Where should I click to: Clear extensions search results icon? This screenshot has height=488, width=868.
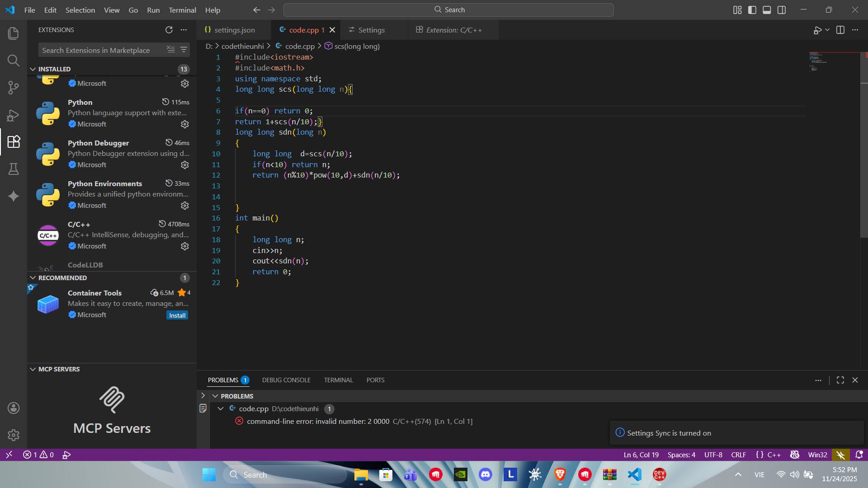[x=170, y=49]
